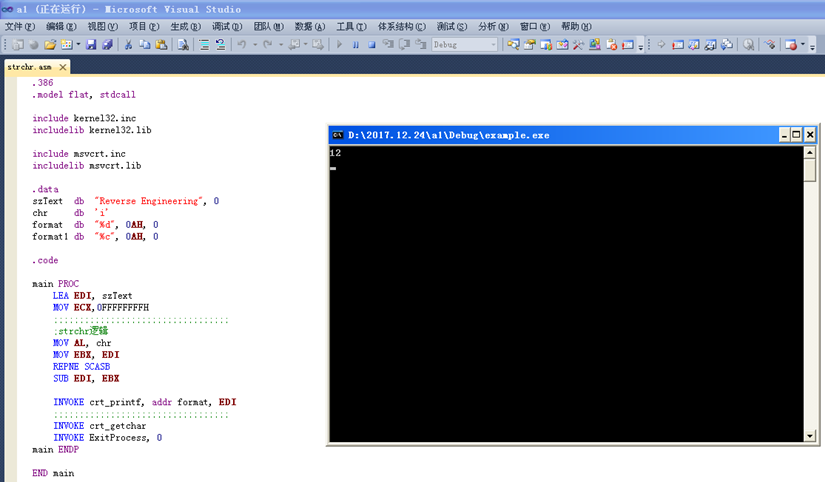Click the console scrollbar down arrow
The width and height of the screenshot is (825, 482).
pyautogui.click(x=809, y=434)
